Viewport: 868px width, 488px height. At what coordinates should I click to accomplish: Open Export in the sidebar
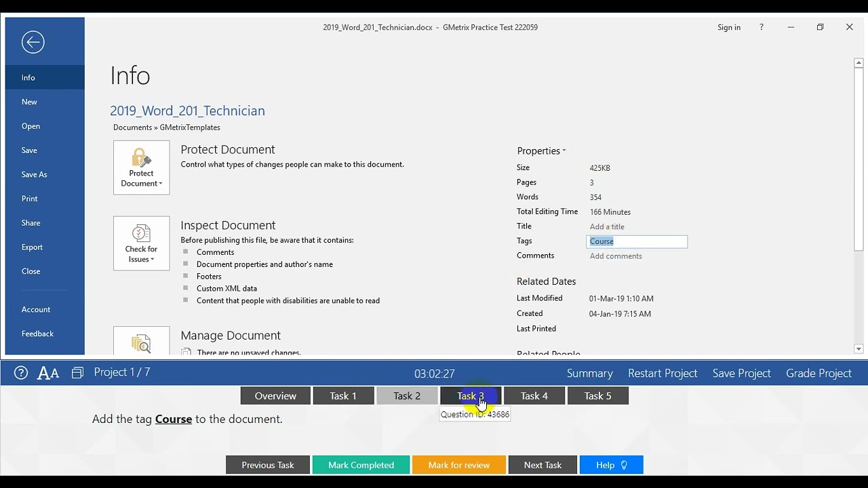45,247
